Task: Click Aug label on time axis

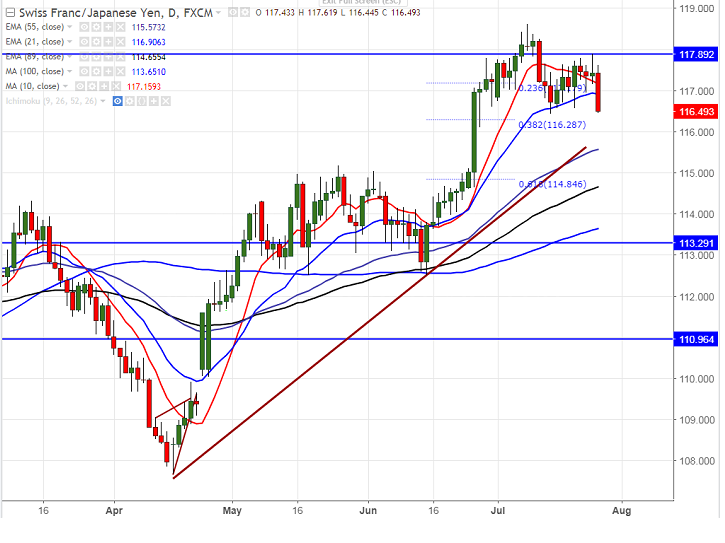Action: 621,511
